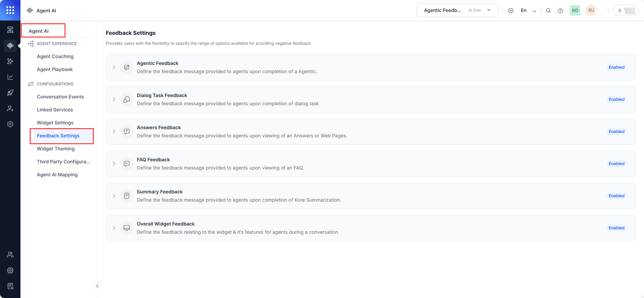Click the Enabled status on FAQ Feedback
This screenshot has width=644, height=298.
point(616,164)
